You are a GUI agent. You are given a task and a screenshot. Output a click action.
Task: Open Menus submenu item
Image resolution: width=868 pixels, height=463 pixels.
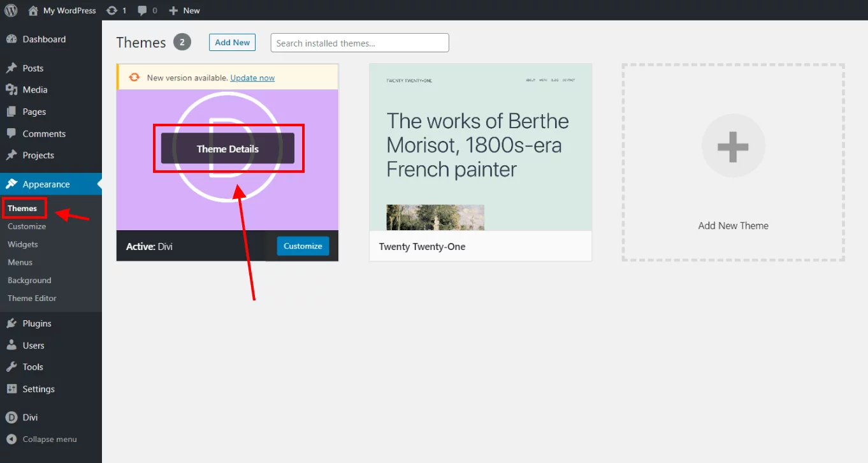tap(20, 262)
